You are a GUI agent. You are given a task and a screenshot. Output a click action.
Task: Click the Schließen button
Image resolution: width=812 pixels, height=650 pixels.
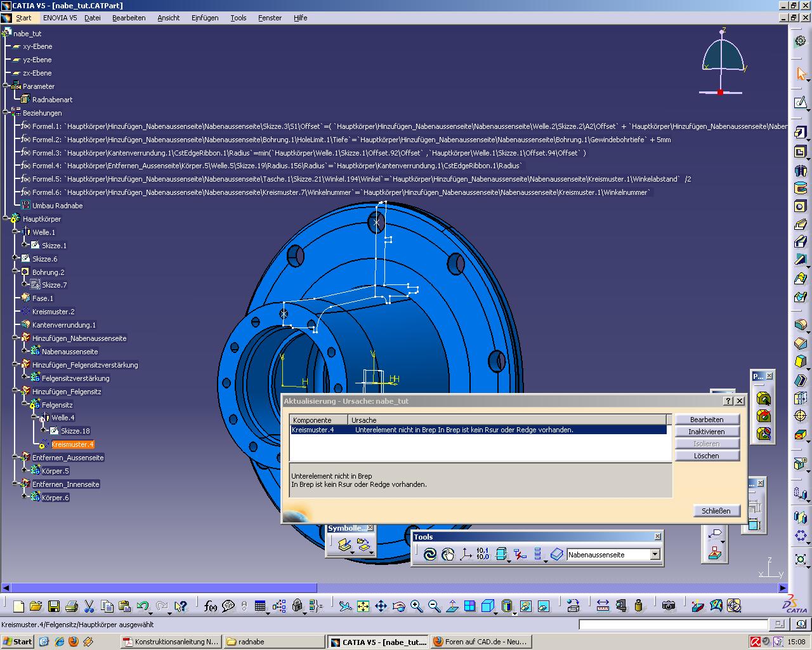tap(716, 510)
